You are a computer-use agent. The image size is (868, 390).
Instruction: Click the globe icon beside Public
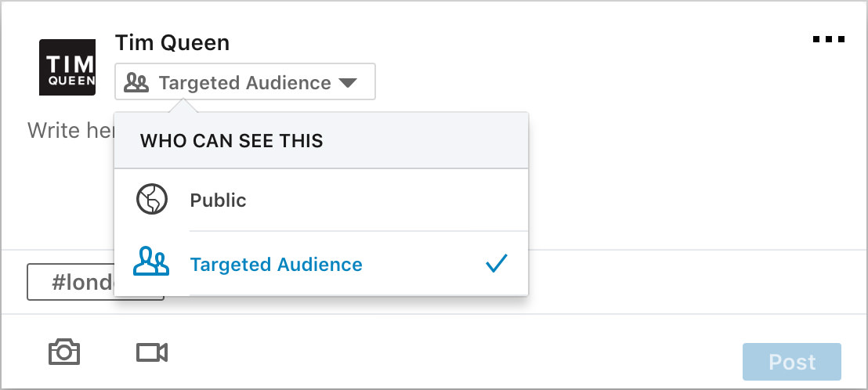point(152,200)
